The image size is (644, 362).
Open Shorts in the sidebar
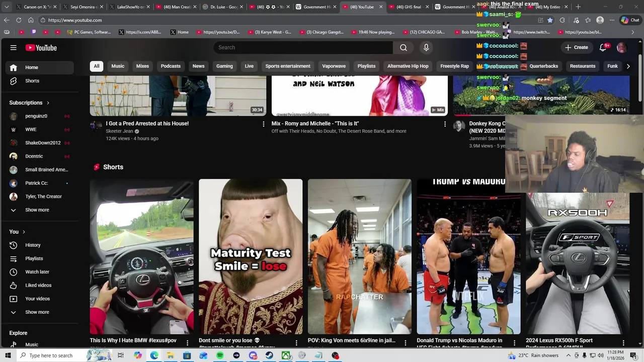(40, 81)
